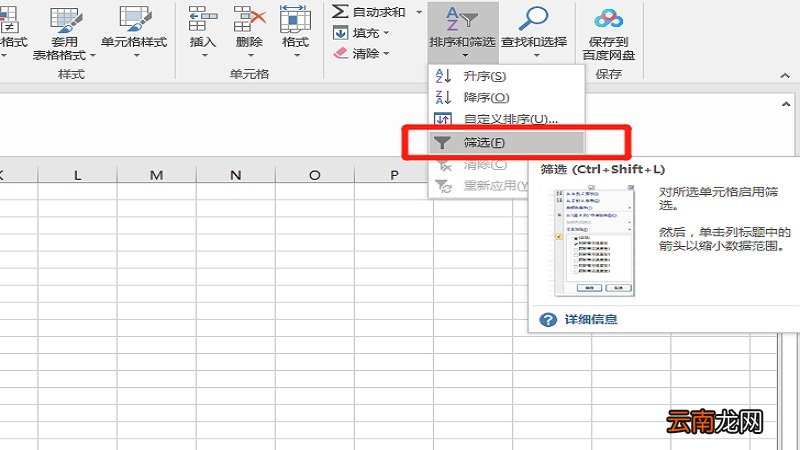This screenshot has width=800, height=450.
Task: Open Find and Select magnifier
Action: coord(533,18)
